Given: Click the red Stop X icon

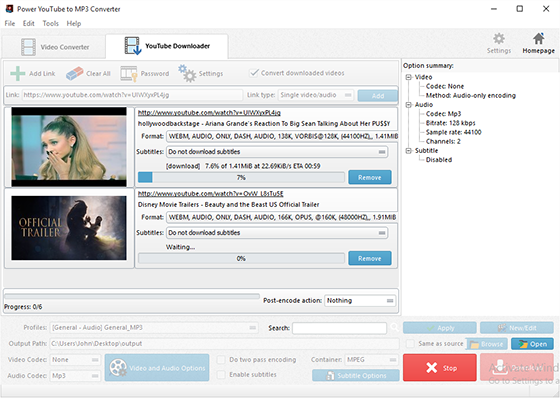Looking at the screenshot, I should [x=431, y=367].
